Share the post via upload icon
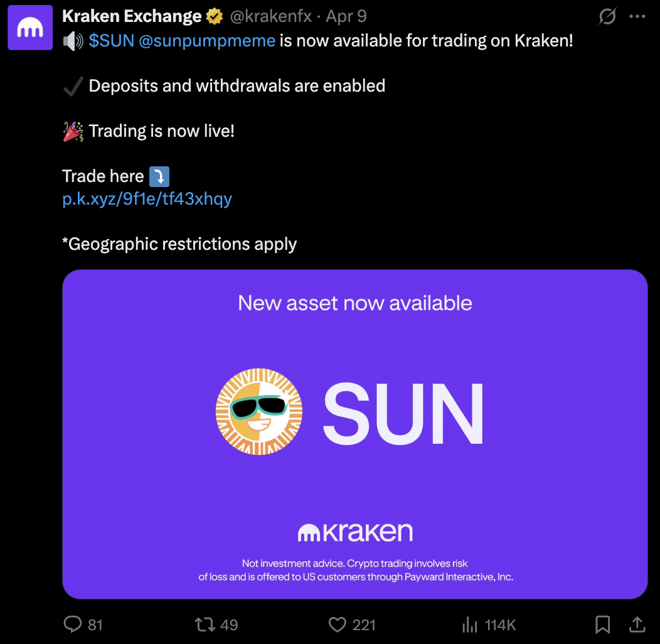Image resolution: width=660 pixels, height=644 pixels. click(x=637, y=624)
